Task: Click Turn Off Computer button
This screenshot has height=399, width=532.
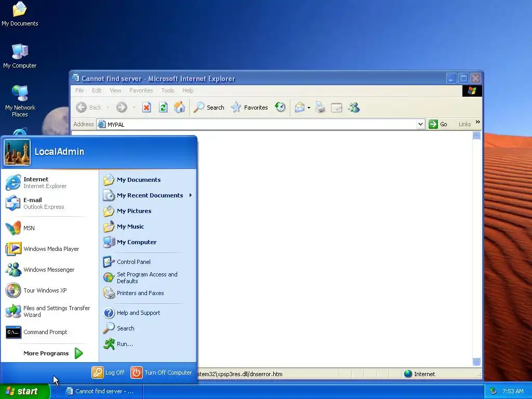Action: [161, 373]
